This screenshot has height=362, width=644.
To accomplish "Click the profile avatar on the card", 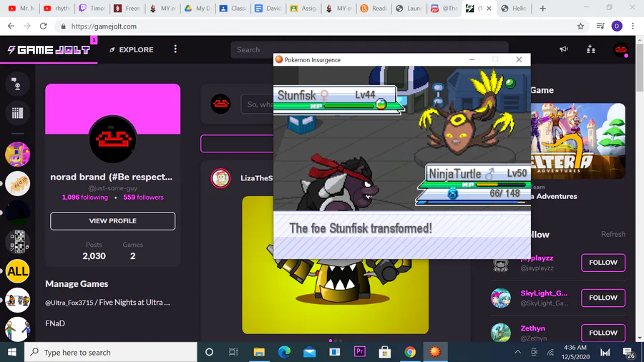I will (112, 140).
